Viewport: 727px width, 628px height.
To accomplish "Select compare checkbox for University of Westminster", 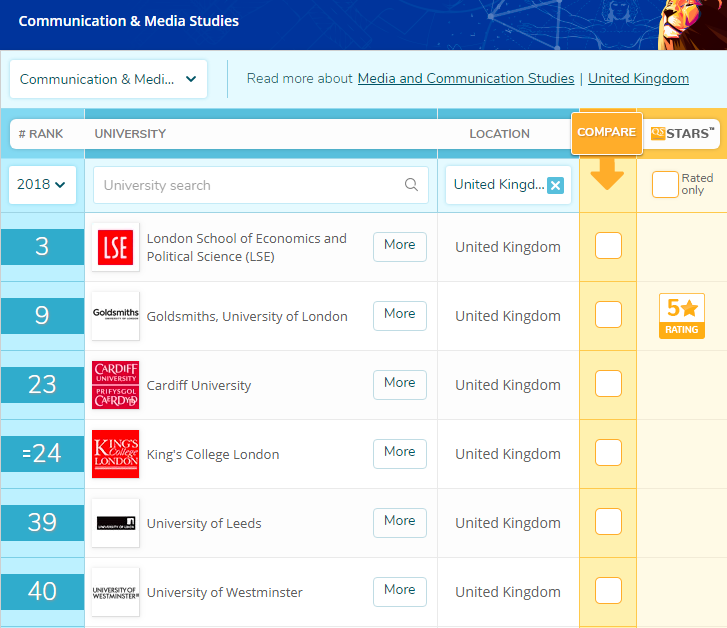I will click(x=608, y=591).
